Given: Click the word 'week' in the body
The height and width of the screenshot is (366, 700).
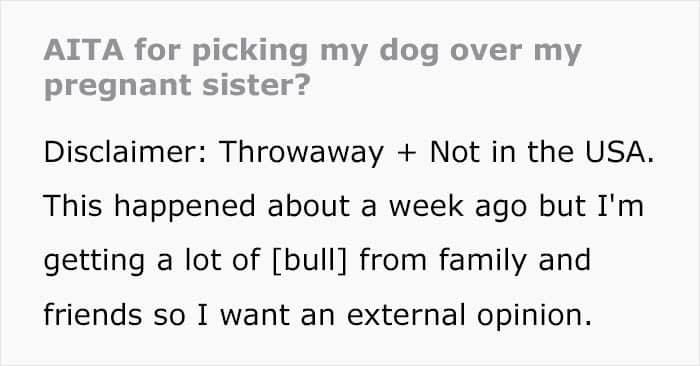Looking at the screenshot, I should tap(426, 206).
